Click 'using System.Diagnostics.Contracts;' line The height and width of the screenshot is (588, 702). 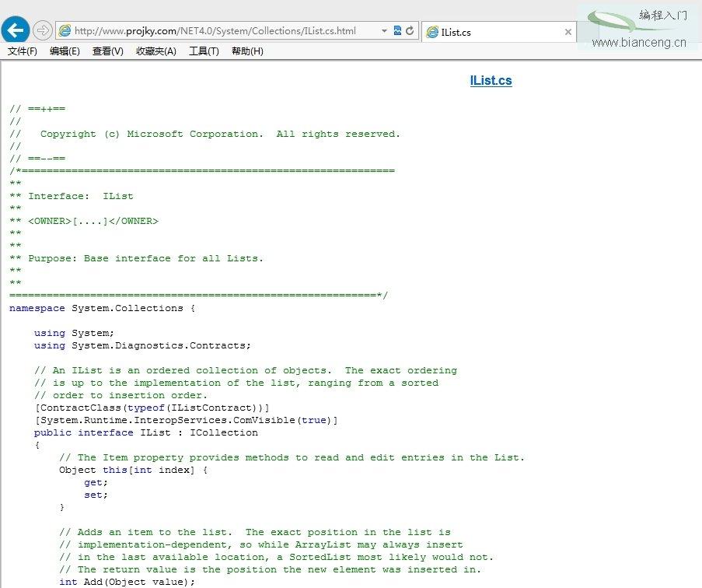click(x=142, y=346)
